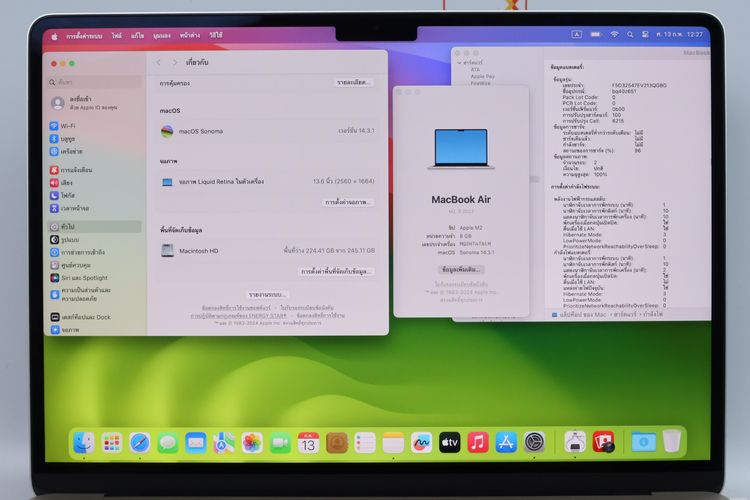Select ทั่วไป (General) in the sidebar

coord(95,227)
